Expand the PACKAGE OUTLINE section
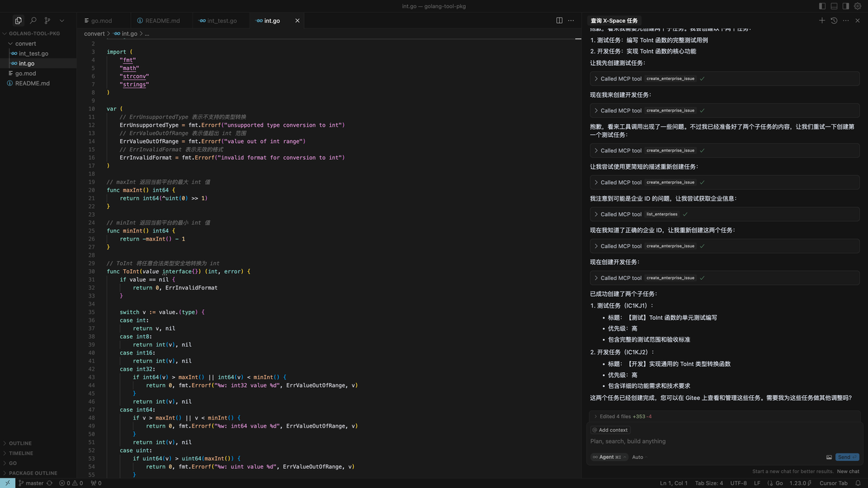This screenshot has height=488, width=868. point(38,473)
